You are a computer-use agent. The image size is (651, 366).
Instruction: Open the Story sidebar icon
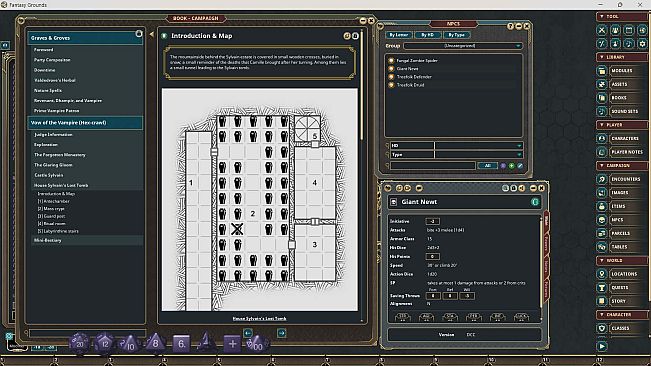(602, 301)
